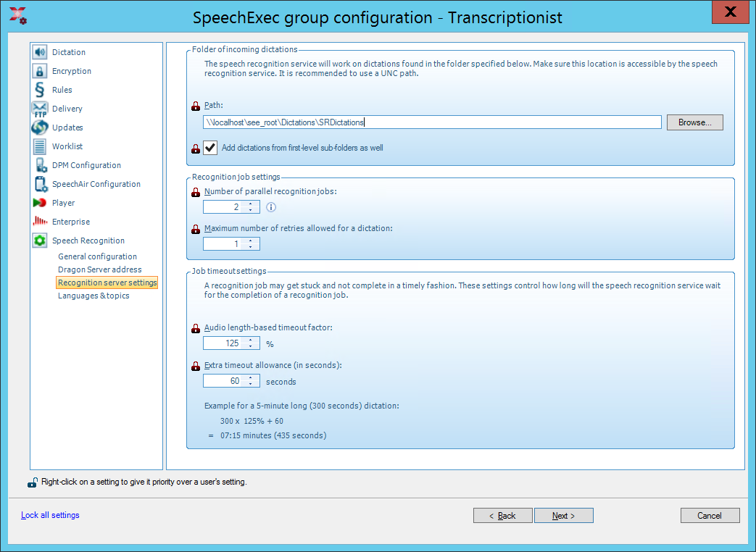Open the Dictation settings page
The image size is (756, 552).
[68, 52]
